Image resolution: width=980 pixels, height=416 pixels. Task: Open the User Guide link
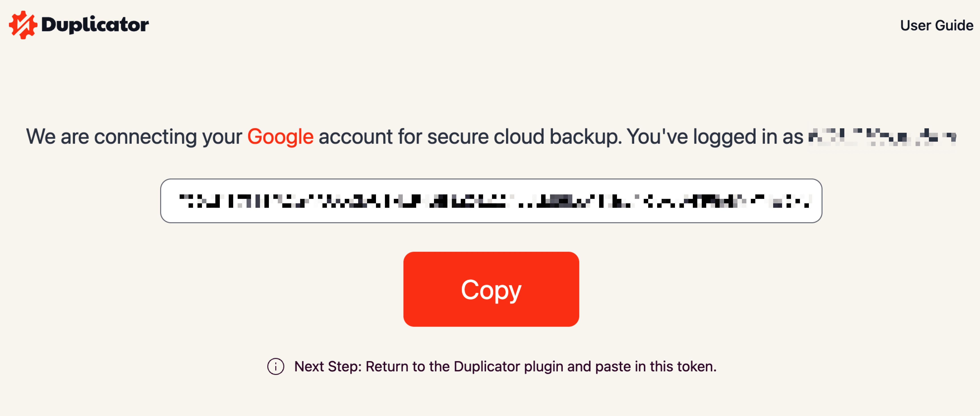pos(937,25)
